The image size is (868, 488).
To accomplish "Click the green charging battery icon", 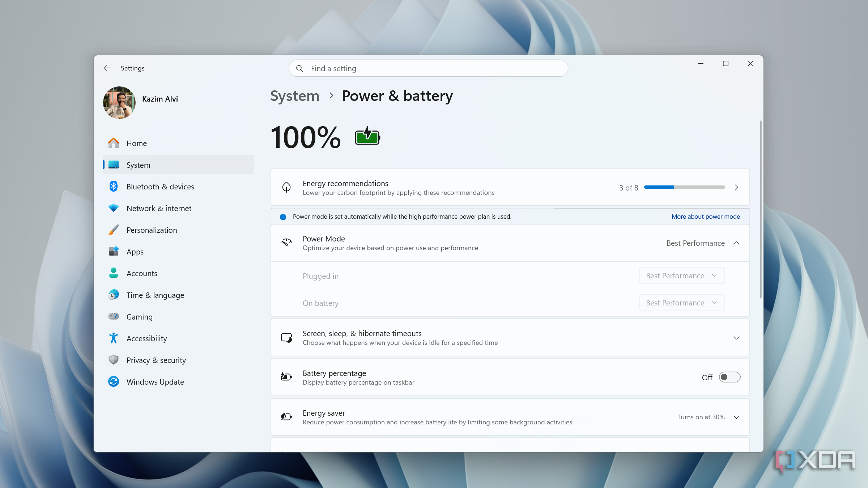I will [367, 136].
